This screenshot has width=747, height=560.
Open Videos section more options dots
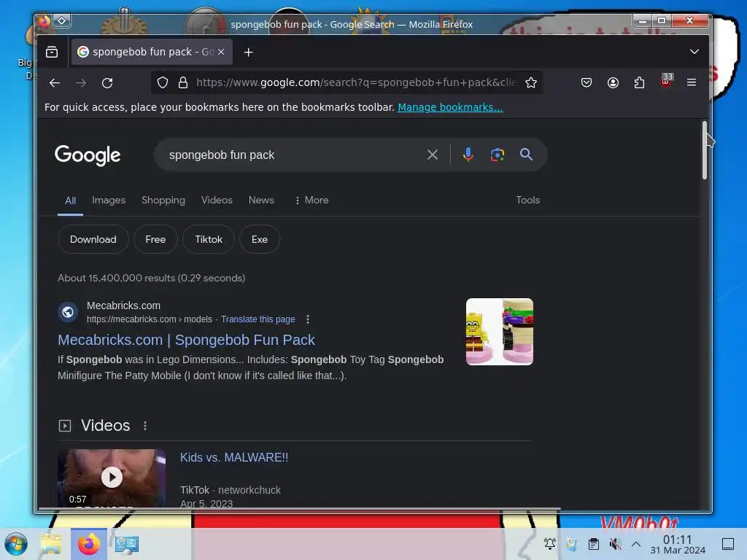[145, 425]
